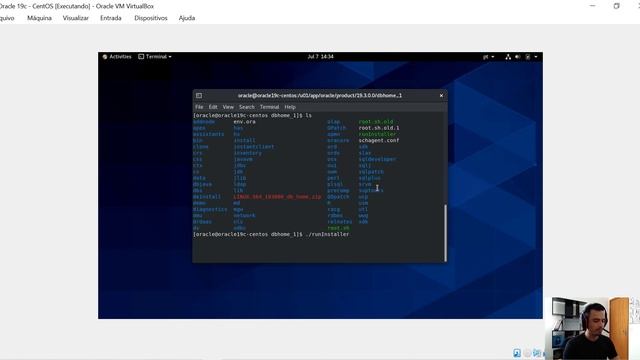Restore down the VirtualBox window
Viewport: 640px width, 360px height.
pos(616,6)
